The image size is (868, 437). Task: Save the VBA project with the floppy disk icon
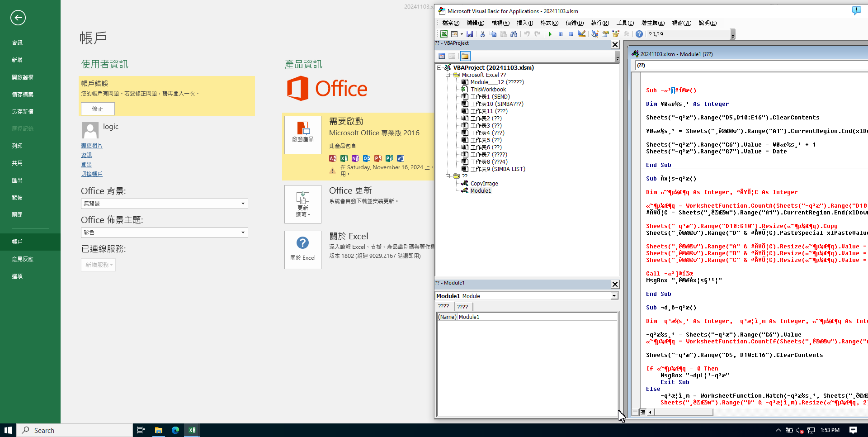(x=470, y=34)
